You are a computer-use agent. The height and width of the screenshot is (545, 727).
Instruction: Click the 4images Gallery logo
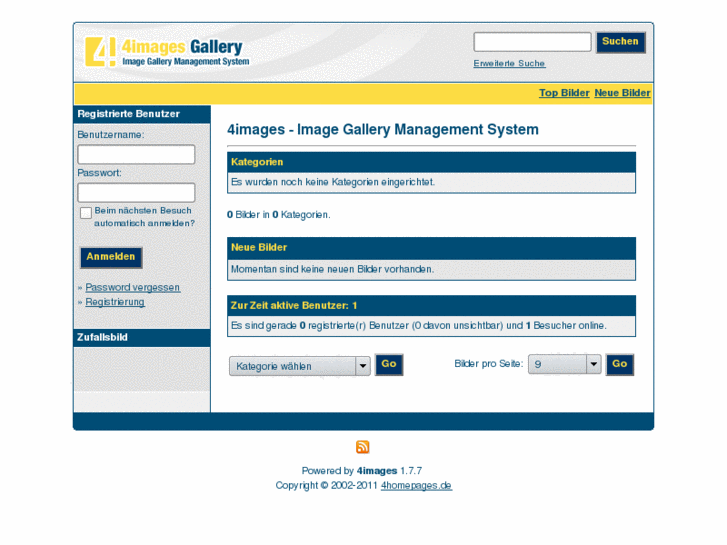point(167,52)
